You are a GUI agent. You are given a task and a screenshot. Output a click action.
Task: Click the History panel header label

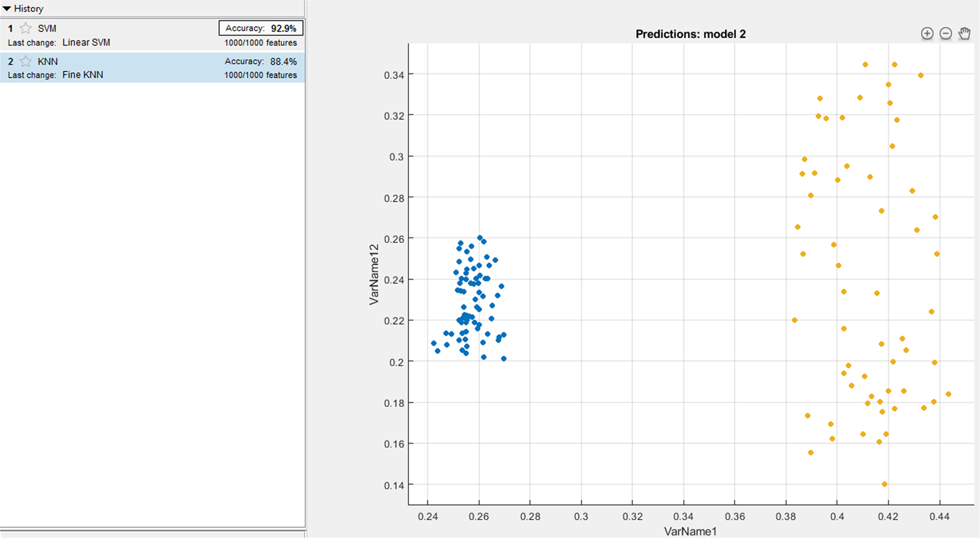point(28,9)
